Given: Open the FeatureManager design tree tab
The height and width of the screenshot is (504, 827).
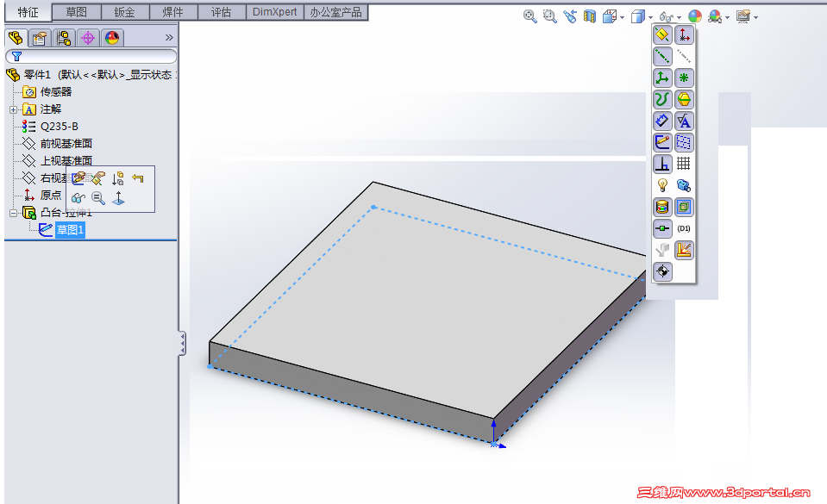Looking at the screenshot, I should (16, 37).
